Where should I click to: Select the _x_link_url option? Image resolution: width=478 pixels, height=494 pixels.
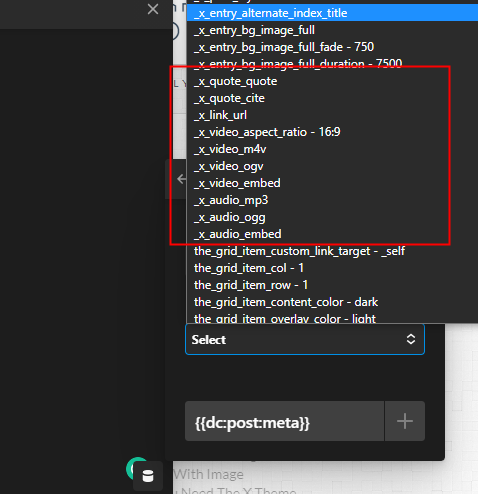[332, 115]
